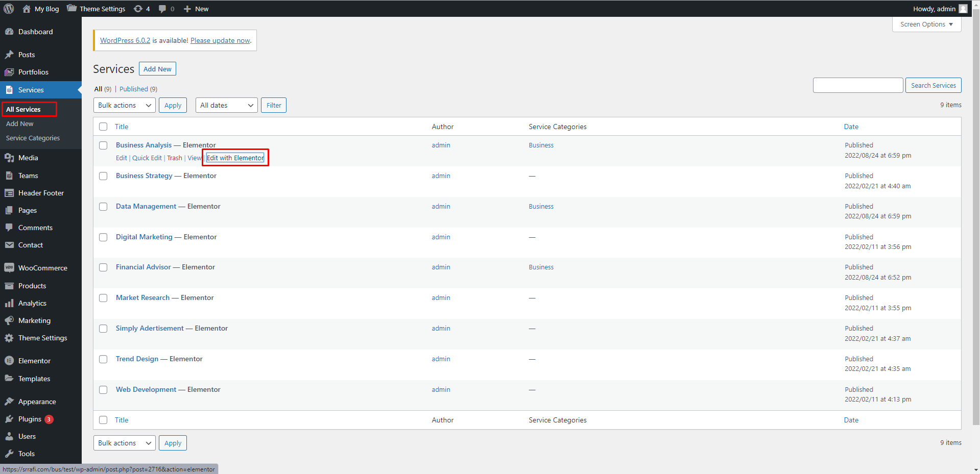Open the All dates dropdown
Image resolution: width=980 pixels, height=474 pixels.
point(227,105)
